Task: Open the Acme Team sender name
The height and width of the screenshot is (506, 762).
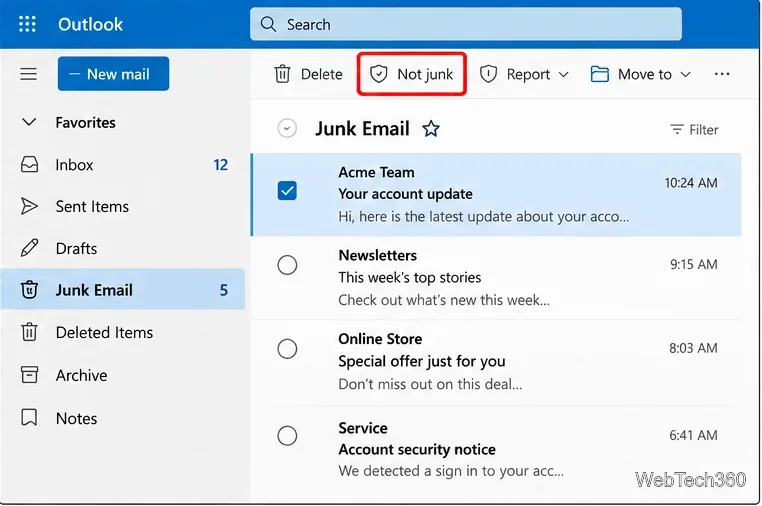Action: 376,172
